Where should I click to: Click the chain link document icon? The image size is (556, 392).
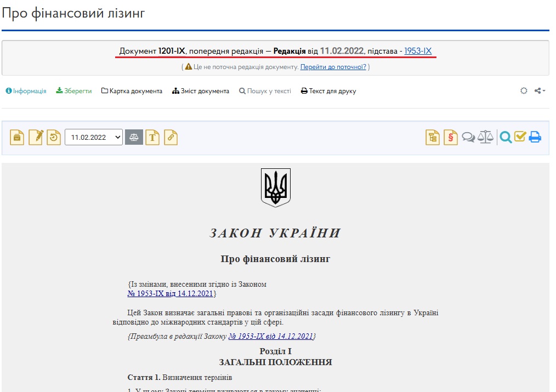tap(171, 138)
